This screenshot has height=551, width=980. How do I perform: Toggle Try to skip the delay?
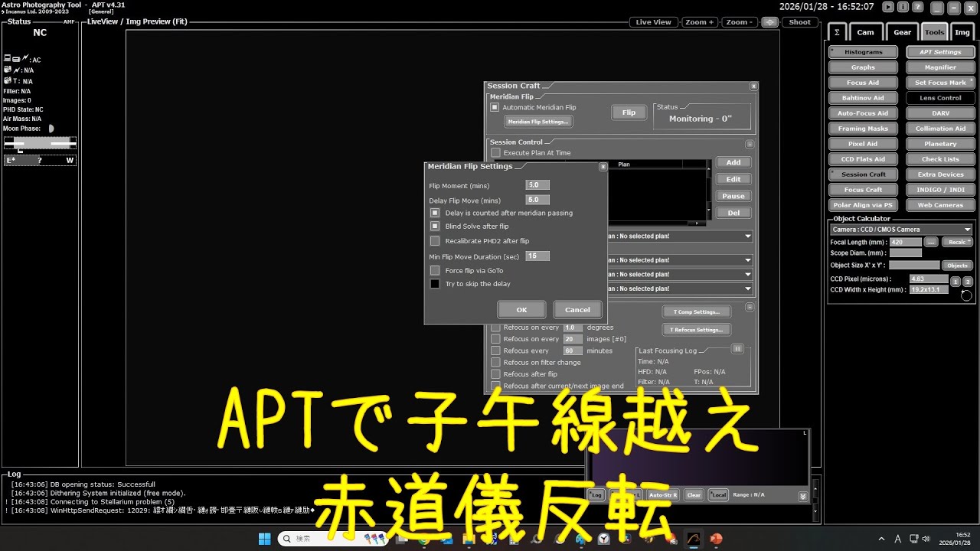tap(435, 284)
